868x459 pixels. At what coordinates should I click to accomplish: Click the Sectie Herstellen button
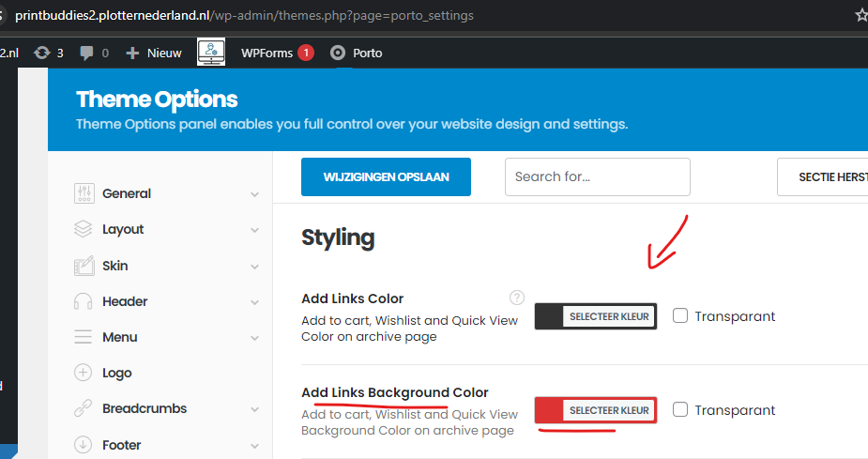click(823, 176)
